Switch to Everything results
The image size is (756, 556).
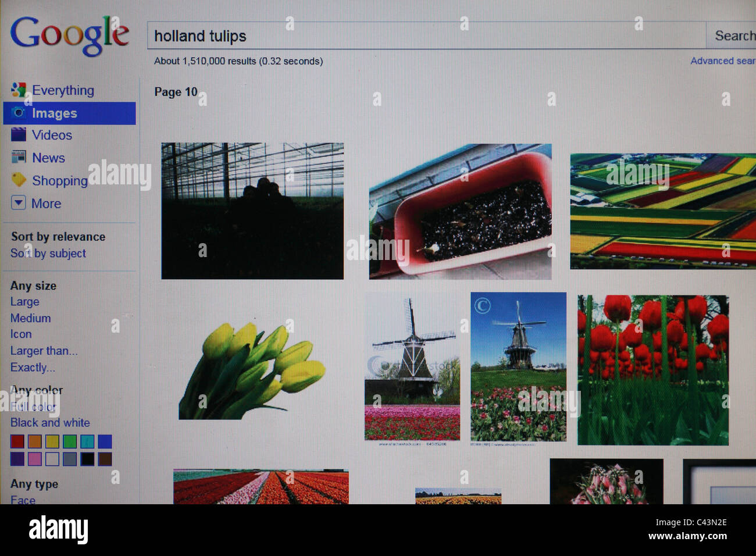pos(63,90)
